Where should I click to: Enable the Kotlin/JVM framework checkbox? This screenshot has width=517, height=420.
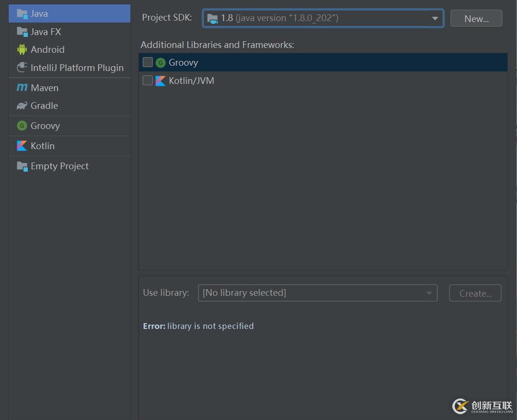148,81
